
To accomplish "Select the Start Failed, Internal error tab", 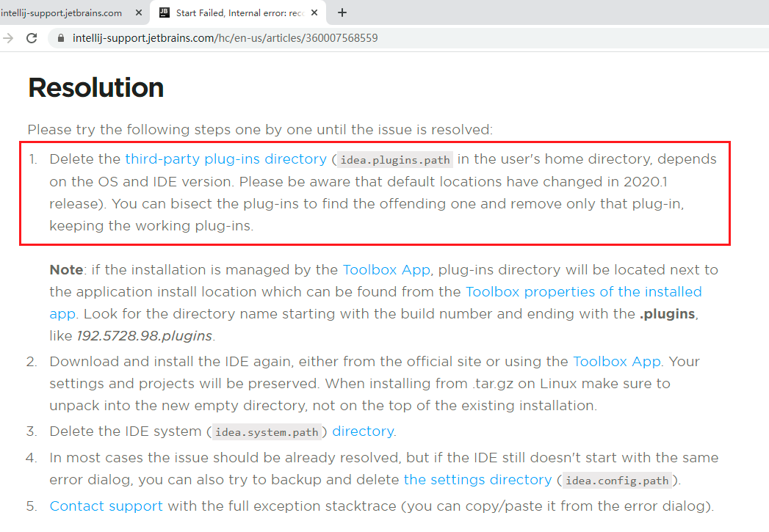I will (x=239, y=12).
